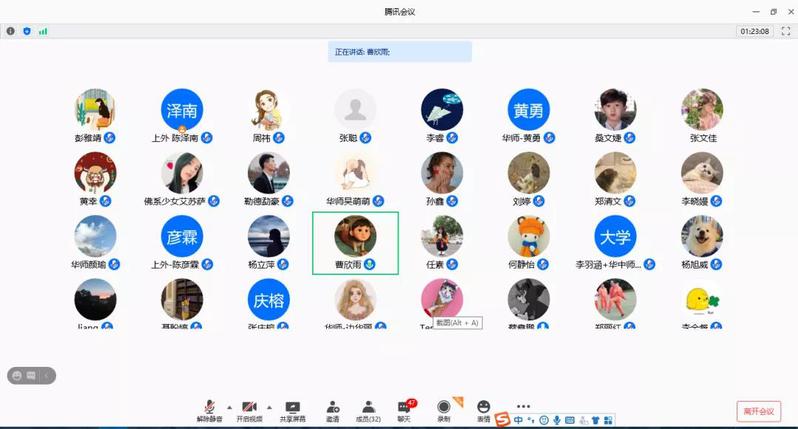Open the 聊天 chat with 47 unread
Image resolution: width=798 pixels, height=429 pixels.
click(x=404, y=410)
